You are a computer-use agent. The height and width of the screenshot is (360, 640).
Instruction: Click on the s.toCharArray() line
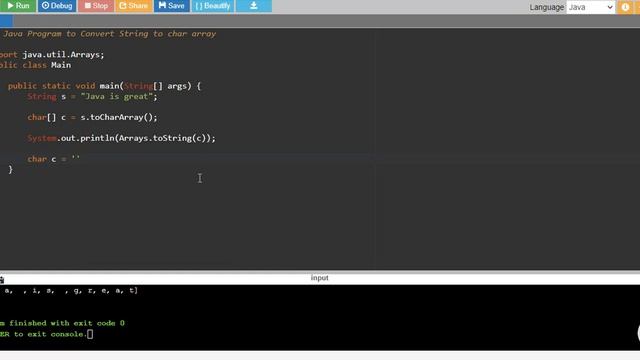click(92, 117)
